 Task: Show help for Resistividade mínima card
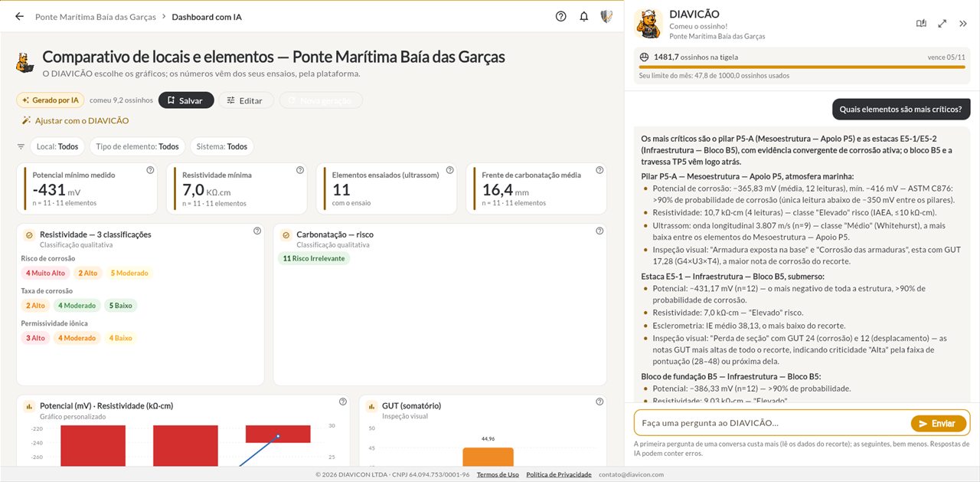click(299, 170)
